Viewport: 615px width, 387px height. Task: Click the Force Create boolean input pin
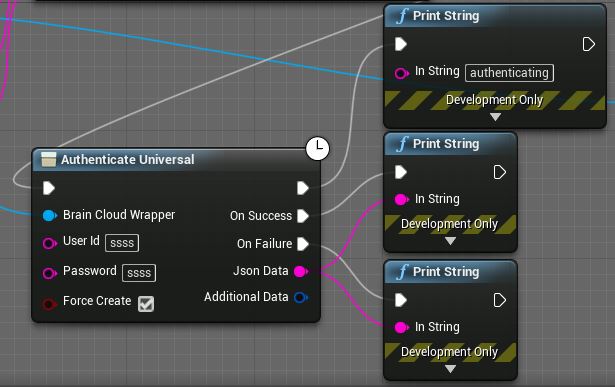[50, 303]
